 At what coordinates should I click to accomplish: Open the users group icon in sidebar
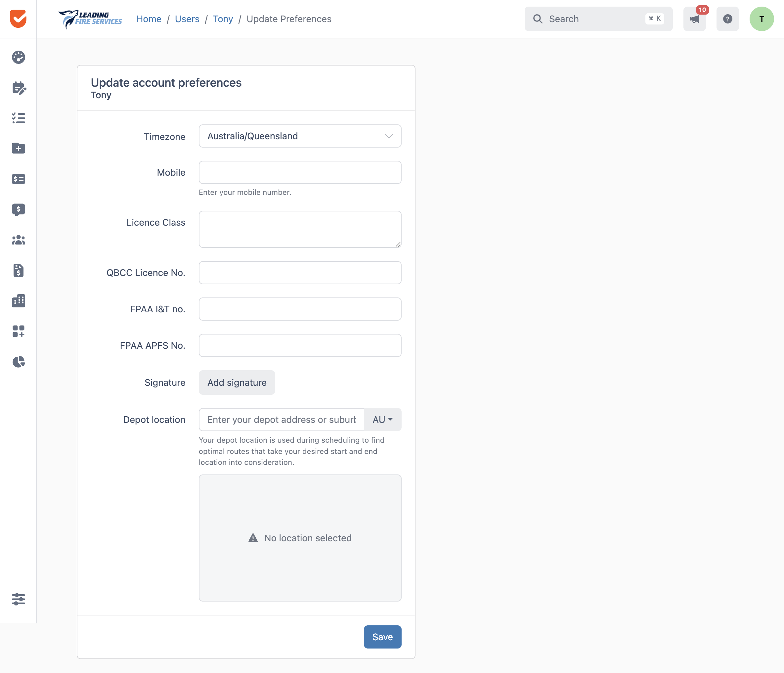coord(18,240)
